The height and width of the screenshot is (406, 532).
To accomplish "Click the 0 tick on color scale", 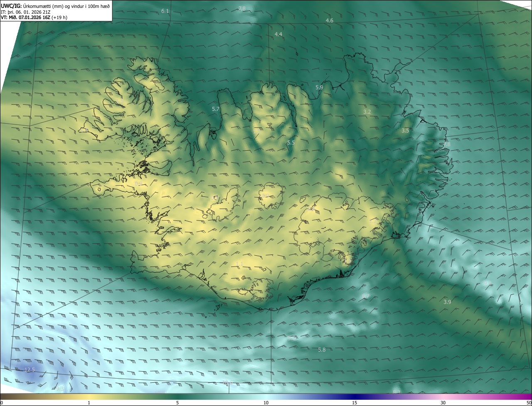I will (x=2, y=403).
